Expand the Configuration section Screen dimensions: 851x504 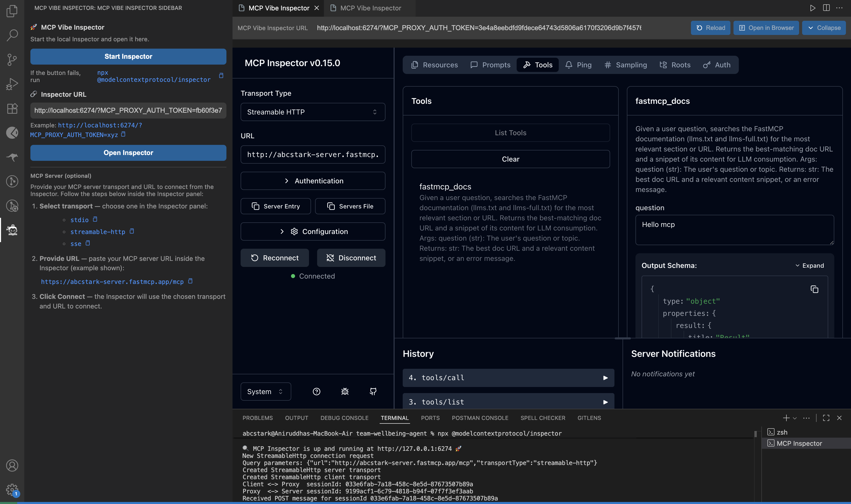click(x=313, y=231)
